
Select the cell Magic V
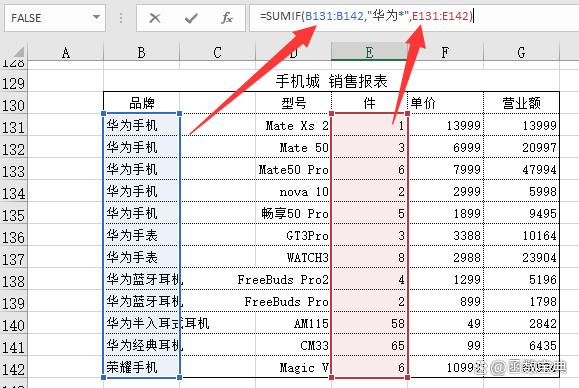pyautogui.click(x=294, y=367)
